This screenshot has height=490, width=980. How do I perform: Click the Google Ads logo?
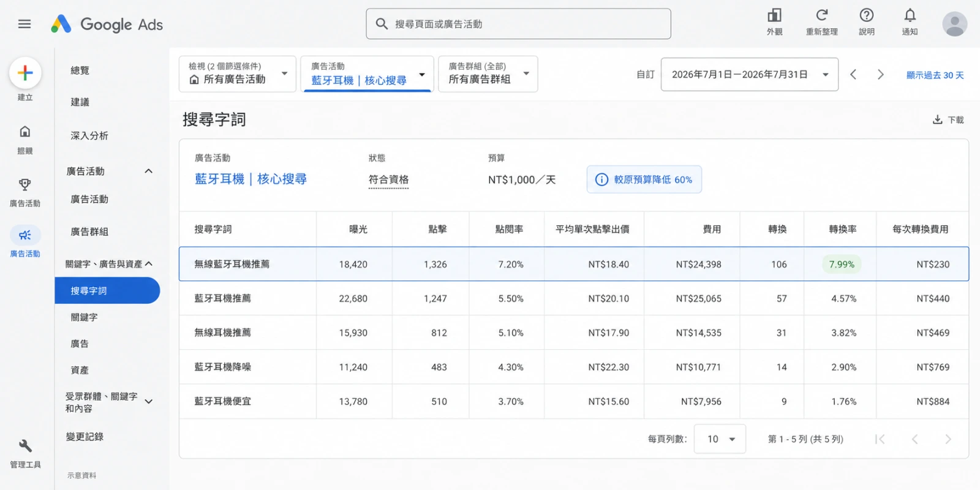(x=107, y=24)
